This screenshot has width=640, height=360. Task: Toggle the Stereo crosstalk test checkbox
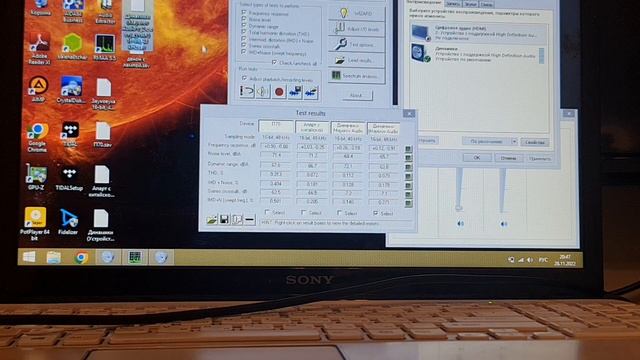[244, 45]
